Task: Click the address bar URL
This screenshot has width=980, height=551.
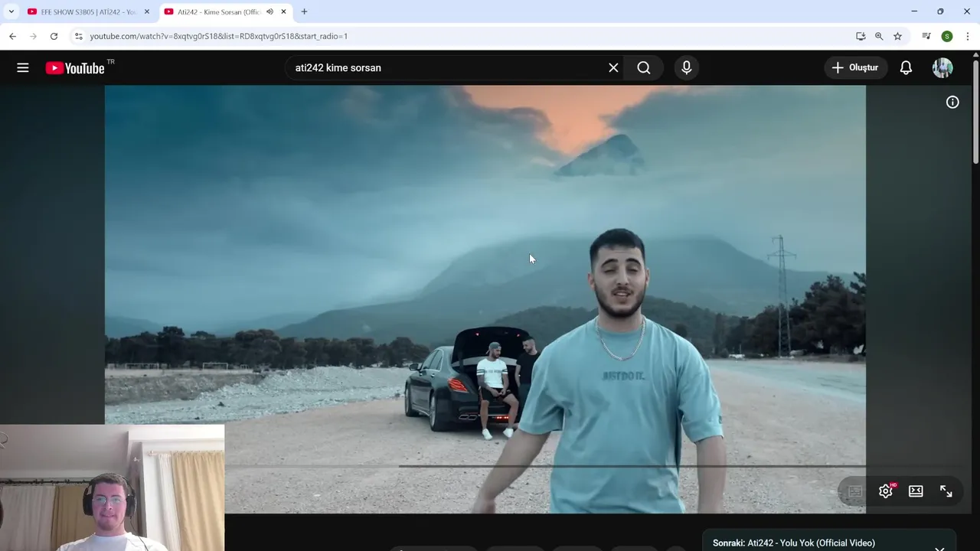Action: (218, 36)
